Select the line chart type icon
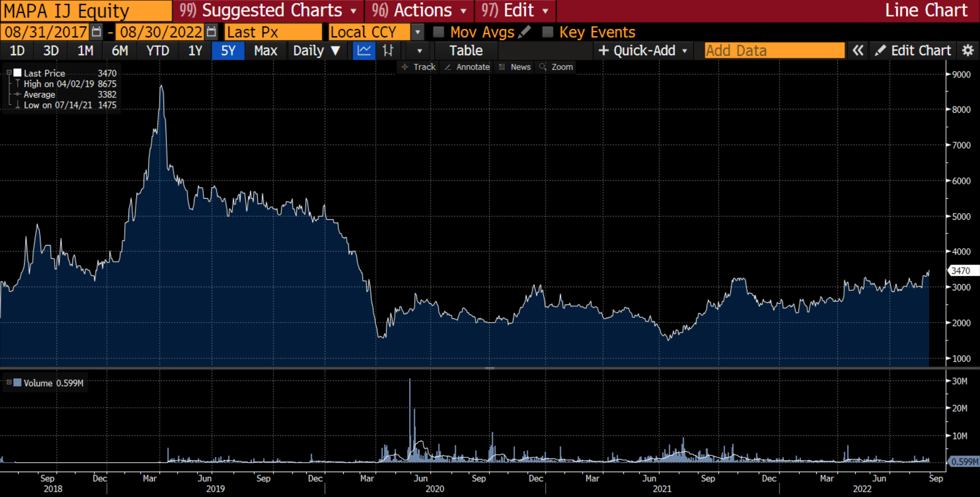 coord(364,51)
